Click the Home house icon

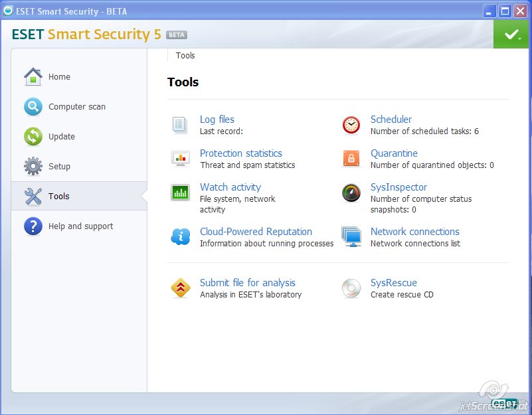[x=33, y=76]
